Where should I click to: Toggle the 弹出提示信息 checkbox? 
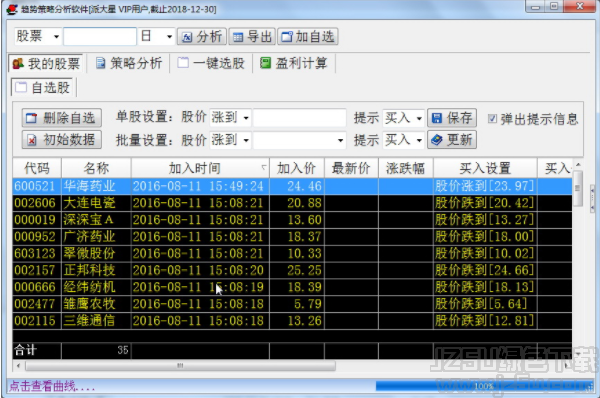tap(492, 119)
